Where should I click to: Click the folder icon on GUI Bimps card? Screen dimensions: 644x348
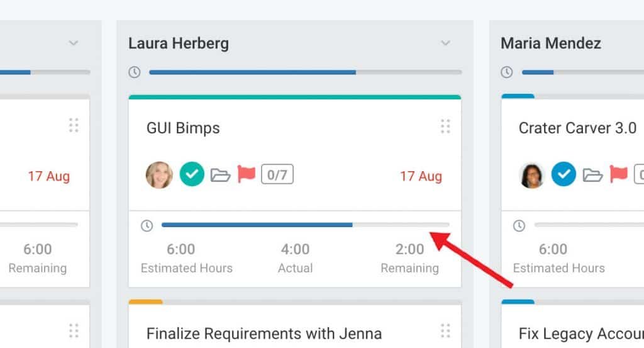click(x=220, y=175)
